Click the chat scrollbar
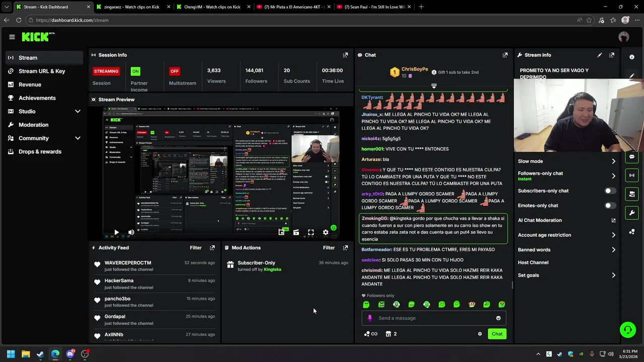This screenshot has width=644, height=362. tap(512, 285)
